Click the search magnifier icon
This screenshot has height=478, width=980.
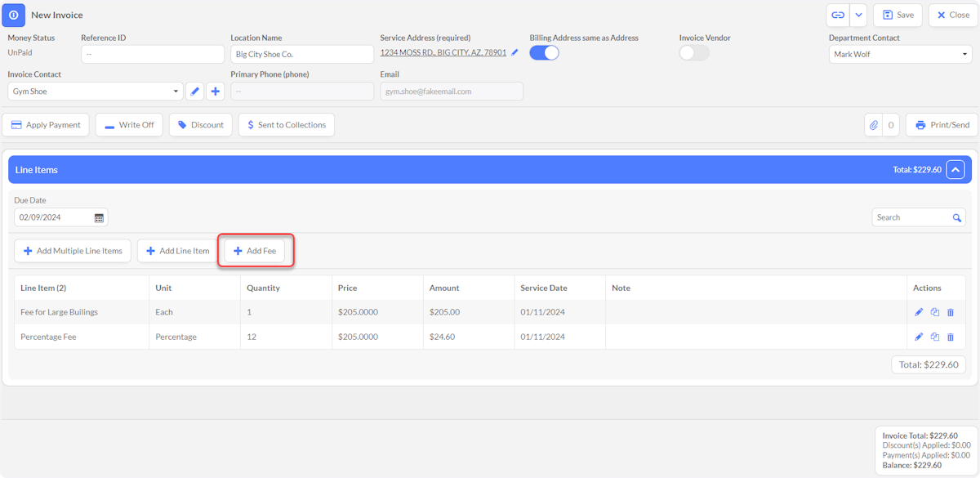click(x=957, y=217)
